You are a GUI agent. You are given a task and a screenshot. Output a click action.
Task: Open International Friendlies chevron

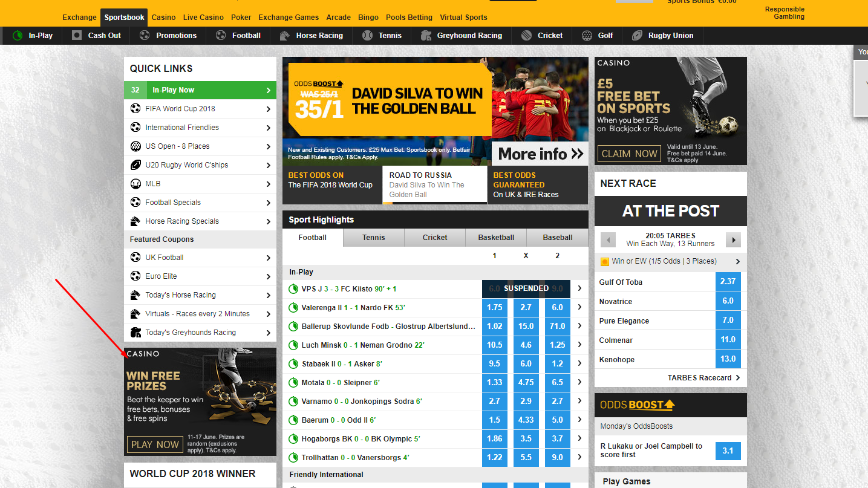(269, 128)
